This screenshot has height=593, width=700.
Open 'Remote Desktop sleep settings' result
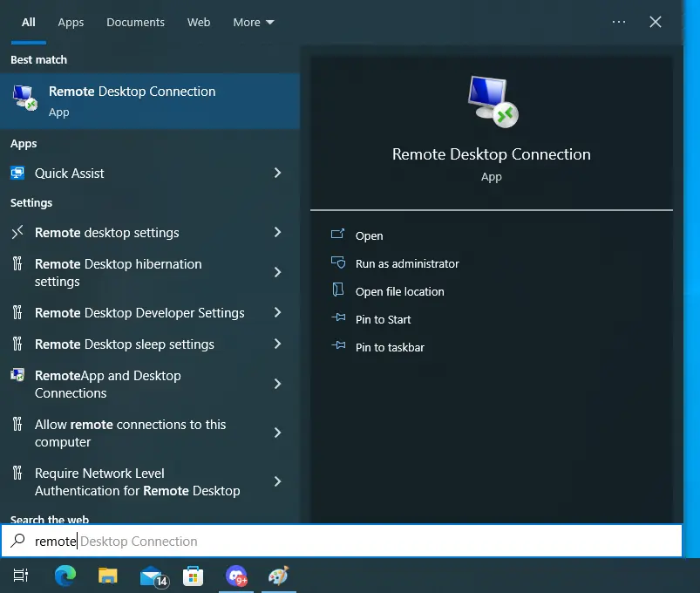pyautogui.click(x=125, y=344)
